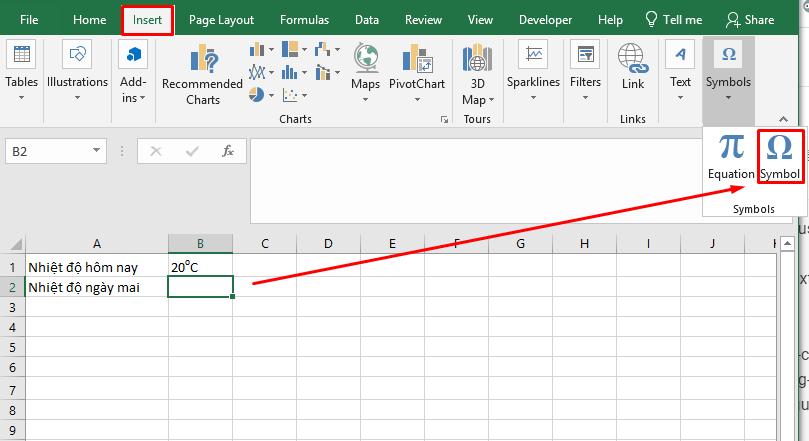Open the Text group icon
Screen dimensions: 809x441
coord(680,54)
